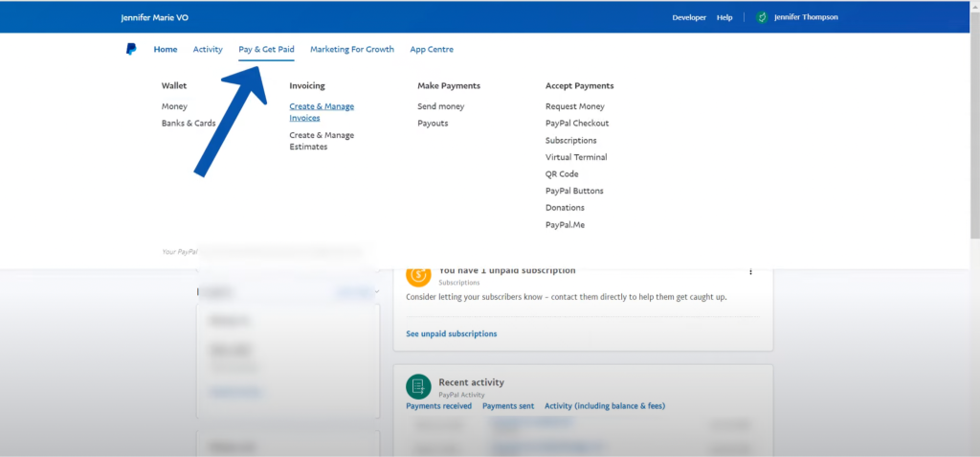Open Marketing For Growth menu
The image size is (980, 457).
tap(352, 50)
